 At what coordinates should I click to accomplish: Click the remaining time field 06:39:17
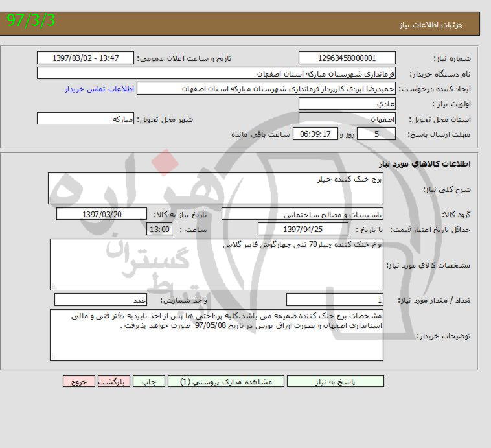[316, 134]
